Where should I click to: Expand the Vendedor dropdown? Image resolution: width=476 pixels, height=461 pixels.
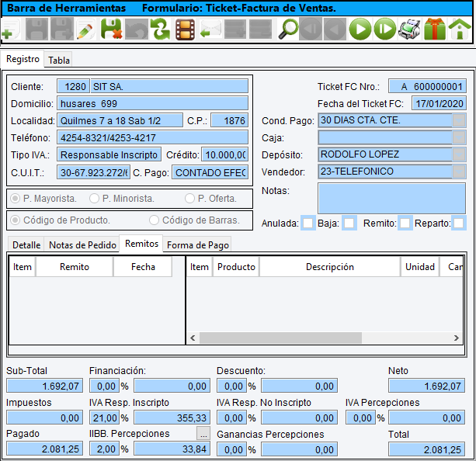coord(459,172)
